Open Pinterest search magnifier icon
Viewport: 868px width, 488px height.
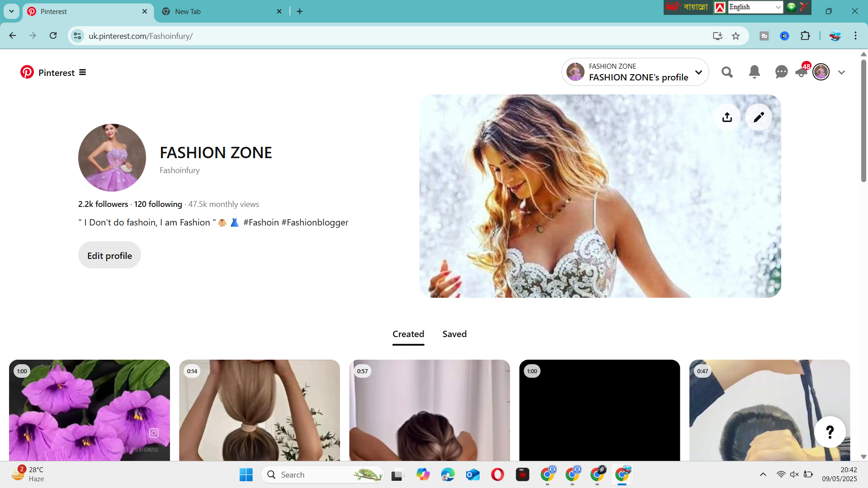coord(727,72)
